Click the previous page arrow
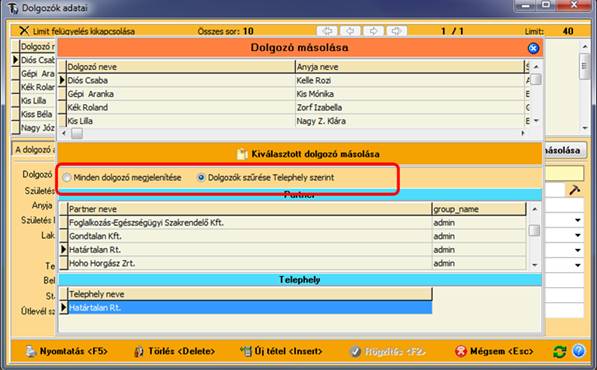This screenshot has height=370, width=597. (350, 31)
